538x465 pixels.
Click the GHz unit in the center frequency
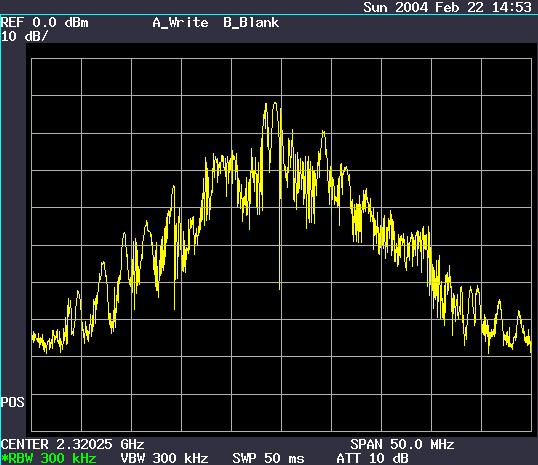pyautogui.click(x=132, y=444)
